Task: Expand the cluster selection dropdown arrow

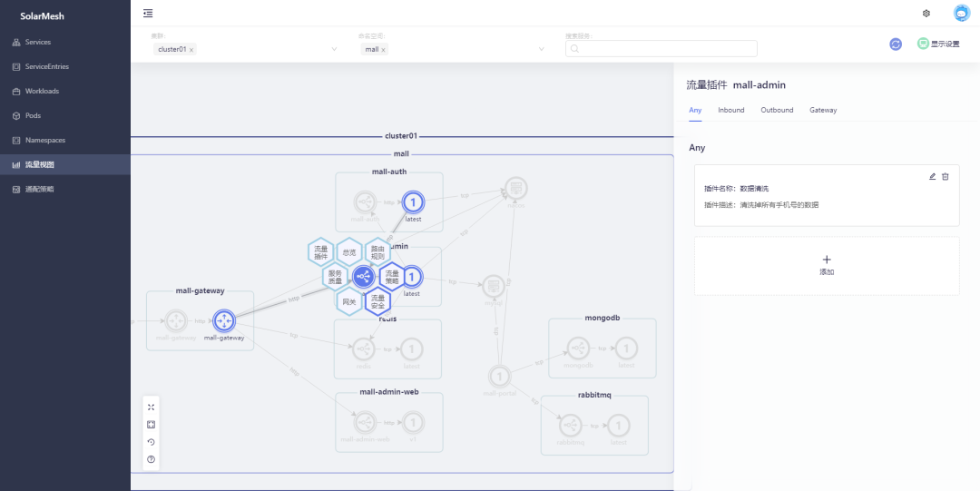Action: click(x=334, y=49)
